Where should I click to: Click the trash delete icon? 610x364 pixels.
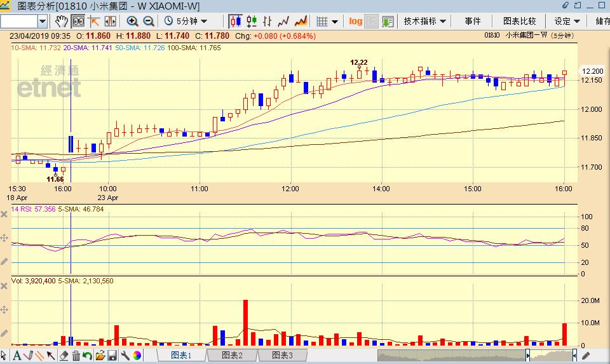click(x=76, y=355)
